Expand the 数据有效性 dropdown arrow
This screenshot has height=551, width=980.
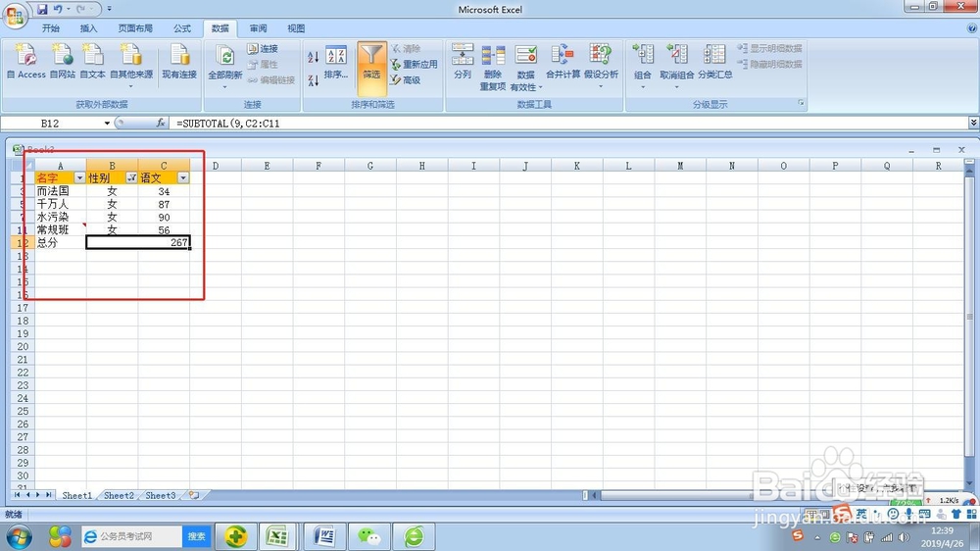[540, 87]
